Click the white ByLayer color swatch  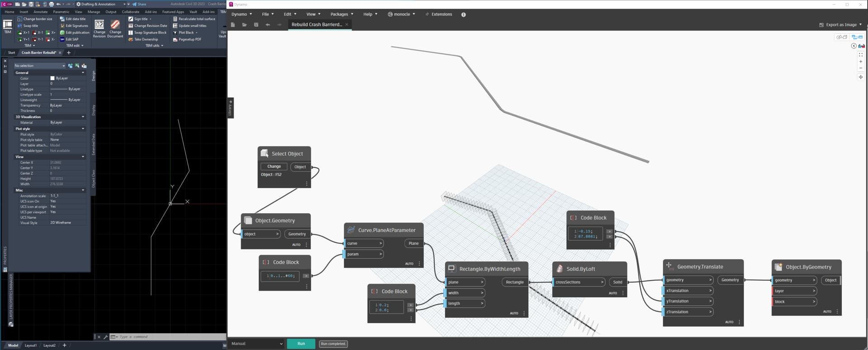pos(52,78)
